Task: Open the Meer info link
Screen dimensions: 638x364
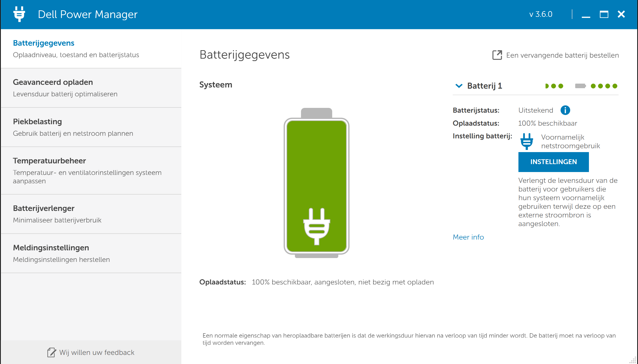Action: (468, 237)
